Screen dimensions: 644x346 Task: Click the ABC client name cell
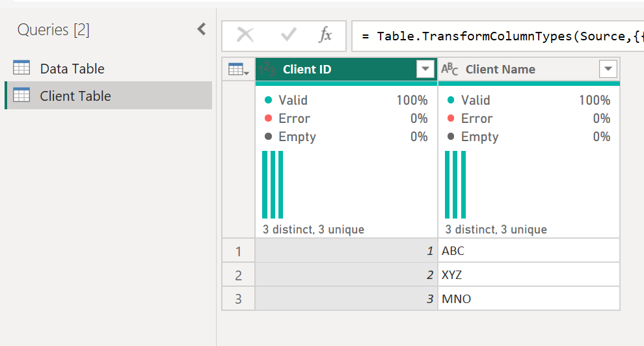[529, 251]
